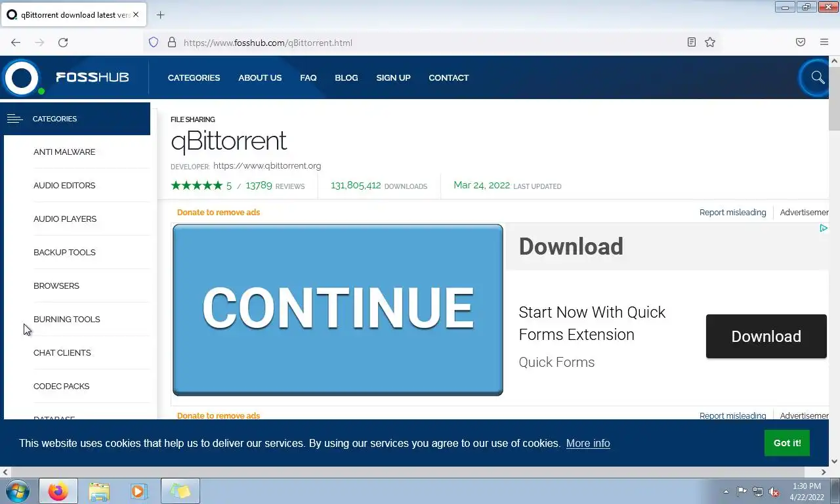Image resolution: width=840 pixels, height=504 pixels.
Task: Click the FossHub logo
Action: pos(68,77)
